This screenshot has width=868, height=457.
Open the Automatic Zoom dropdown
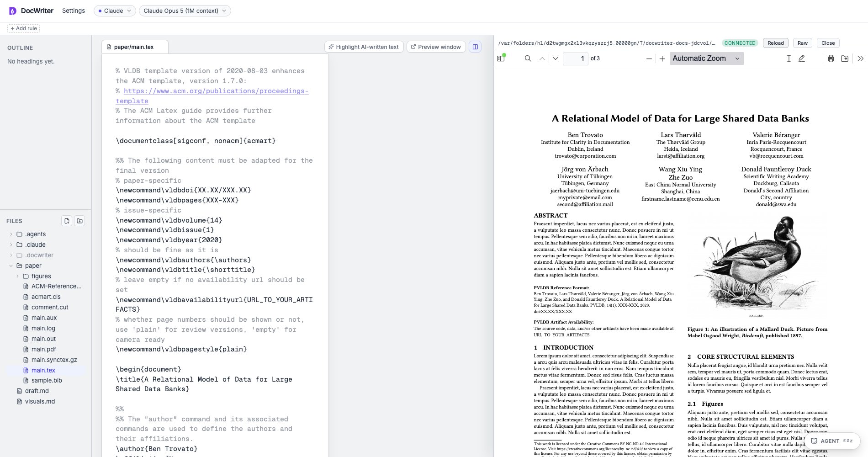point(706,58)
